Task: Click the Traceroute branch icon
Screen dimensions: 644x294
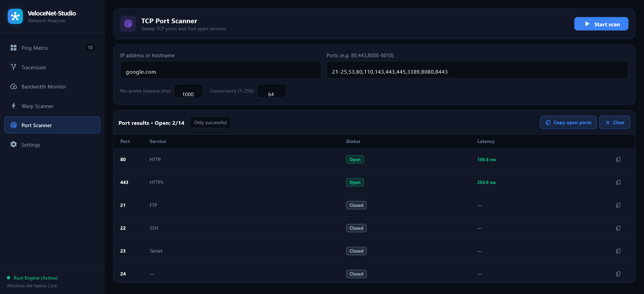Action: click(x=13, y=67)
